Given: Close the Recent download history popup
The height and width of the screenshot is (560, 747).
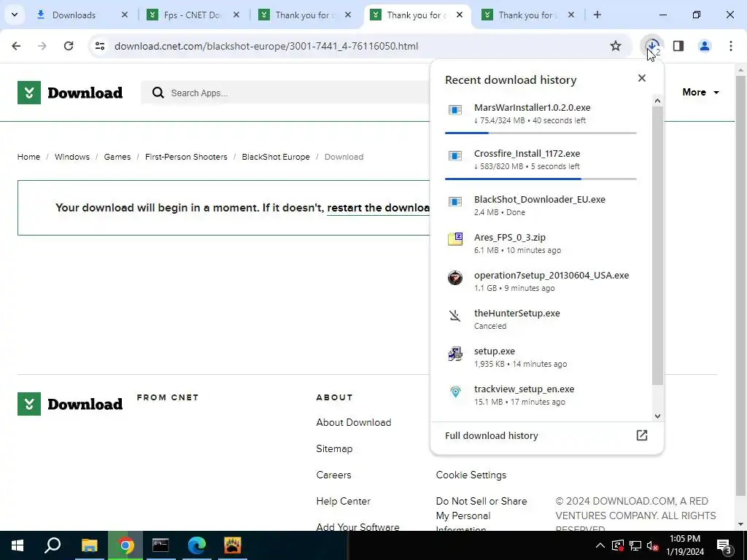Looking at the screenshot, I should click(642, 78).
